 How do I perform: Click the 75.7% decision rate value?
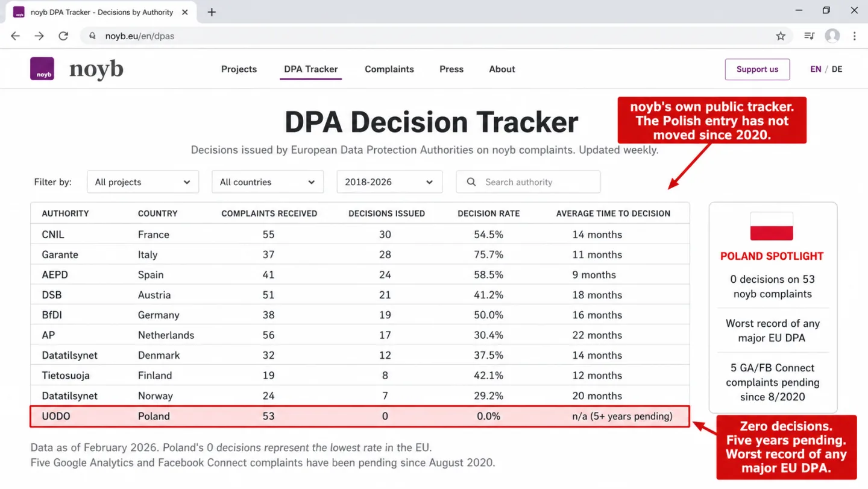489,254
